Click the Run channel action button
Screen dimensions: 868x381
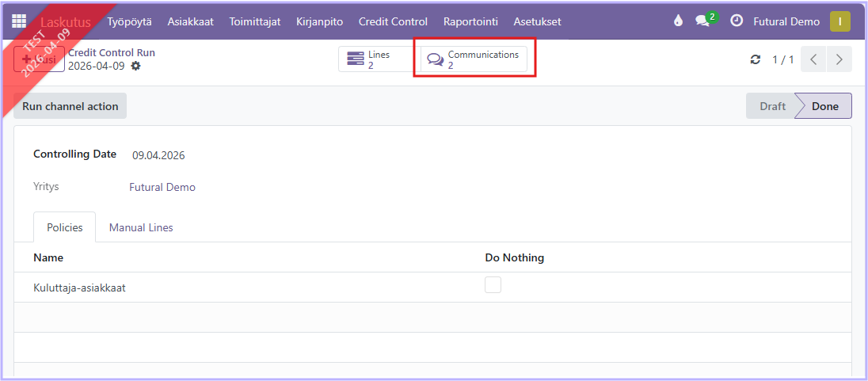70,106
